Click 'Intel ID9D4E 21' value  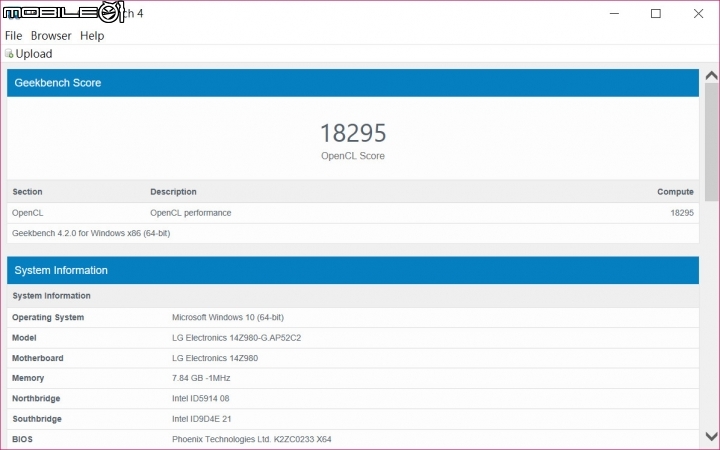(202, 419)
